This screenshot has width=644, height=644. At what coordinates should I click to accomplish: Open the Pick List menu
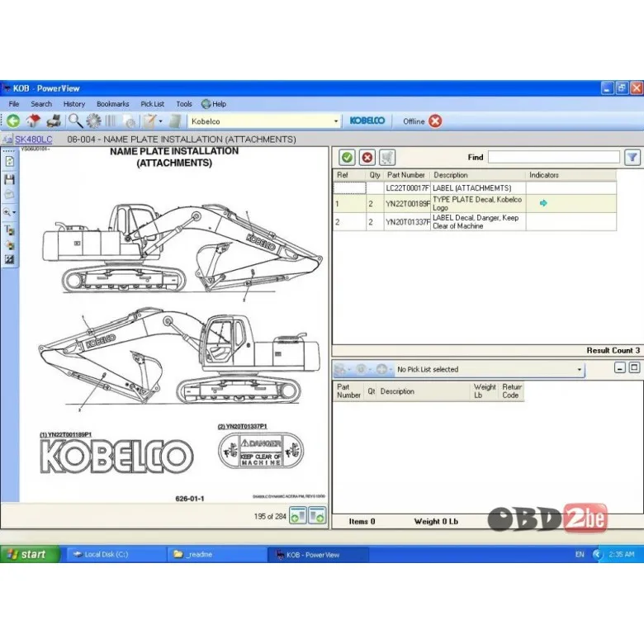(x=153, y=104)
